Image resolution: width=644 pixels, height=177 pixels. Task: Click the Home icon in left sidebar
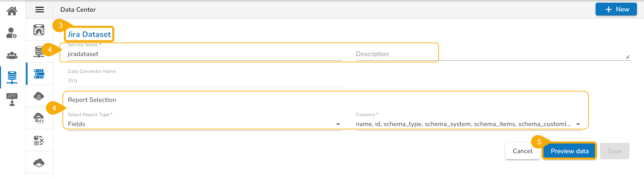coord(12,11)
